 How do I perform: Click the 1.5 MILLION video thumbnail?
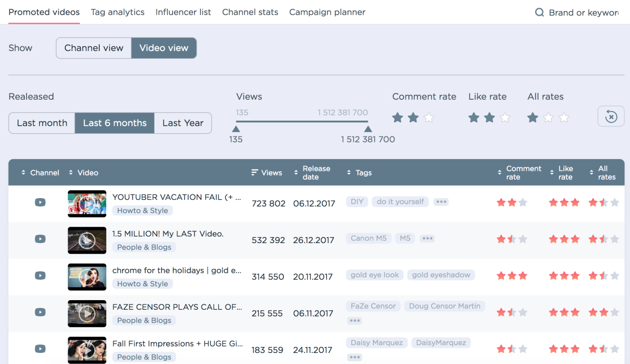(87, 240)
